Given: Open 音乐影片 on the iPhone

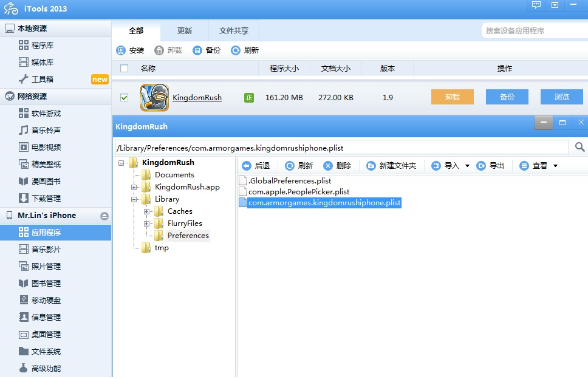Looking at the screenshot, I should pos(39,249).
